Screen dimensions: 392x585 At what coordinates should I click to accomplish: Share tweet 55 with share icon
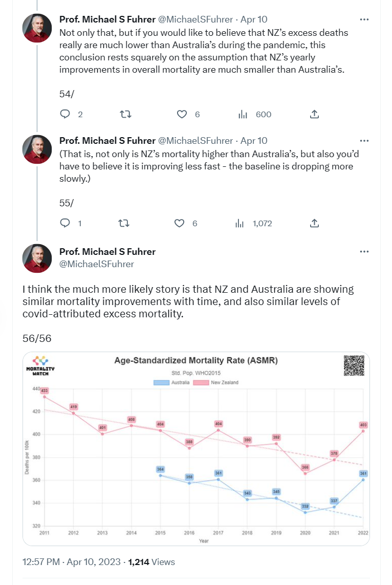pyautogui.click(x=315, y=223)
